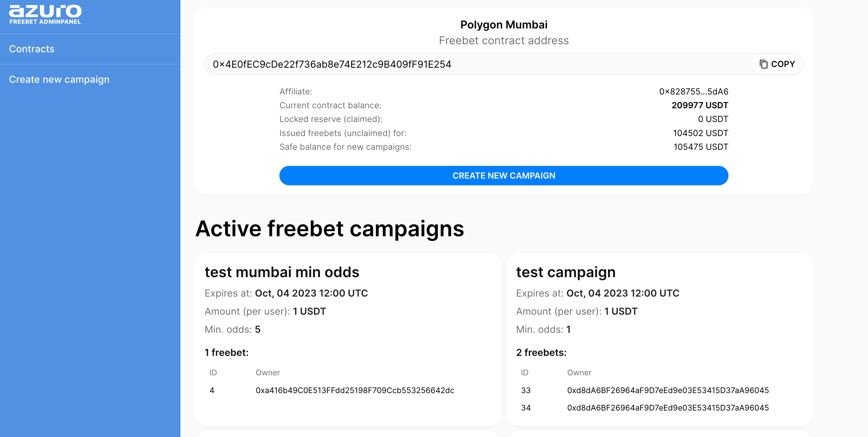Select owner address of freebet ID 34
Screen dimensions: 868x437
[668, 408]
